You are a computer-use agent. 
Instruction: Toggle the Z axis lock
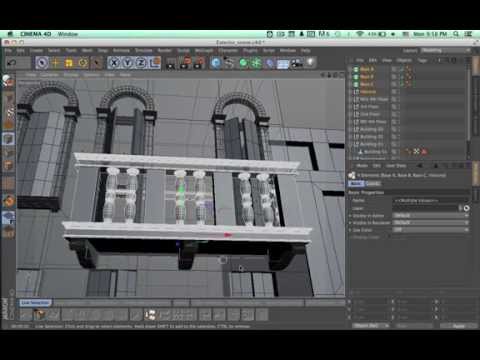[x=141, y=63]
